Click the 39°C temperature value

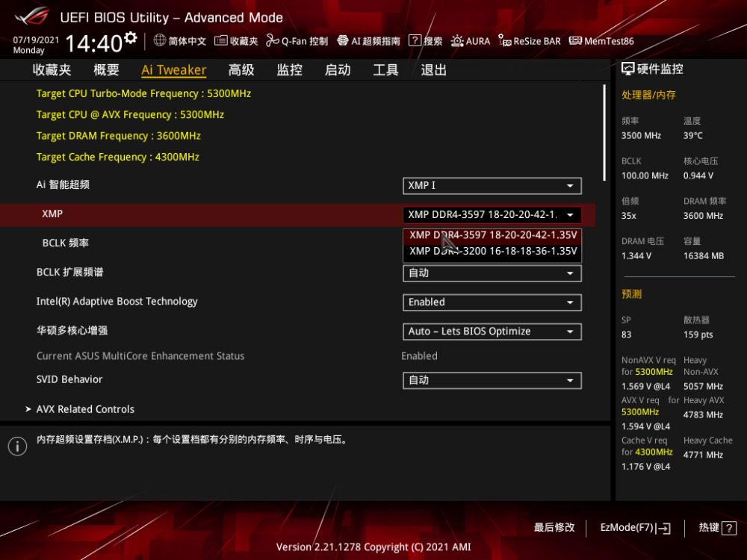[693, 136]
